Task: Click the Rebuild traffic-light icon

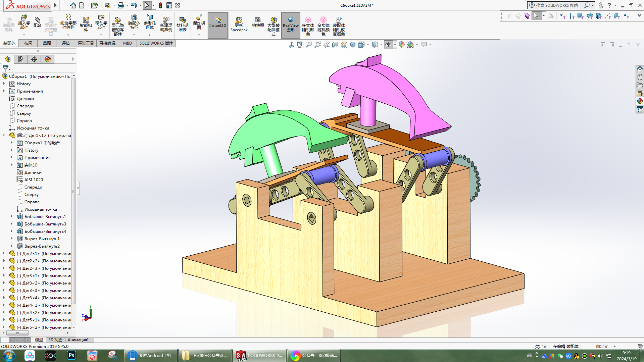Action: coord(160,5)
